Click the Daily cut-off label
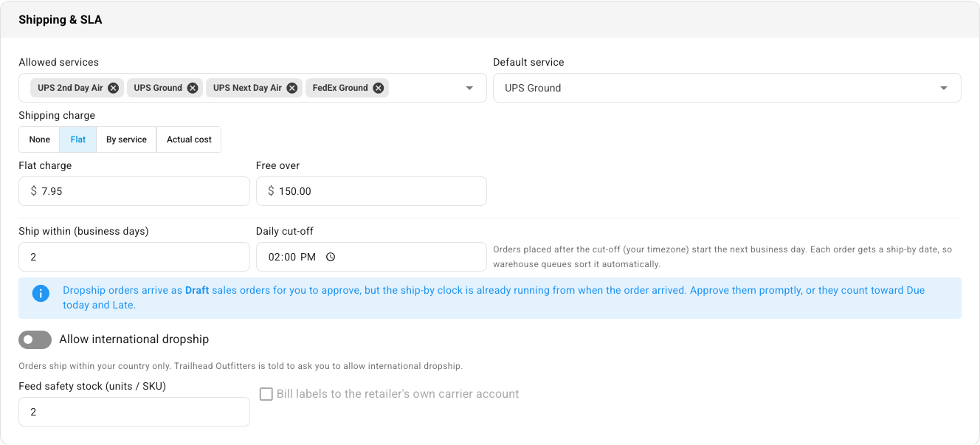 [x=285, y=231]
